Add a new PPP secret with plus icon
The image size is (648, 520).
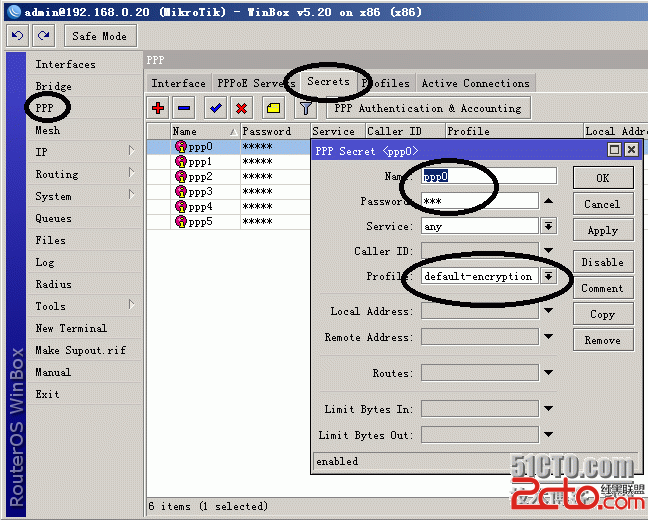158,108
